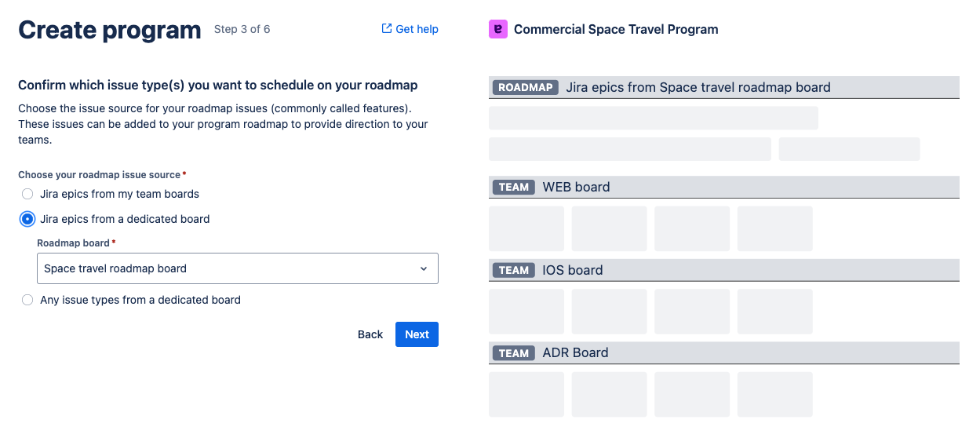Open the Roadmap board dropdown

click(x=228, y=268)
